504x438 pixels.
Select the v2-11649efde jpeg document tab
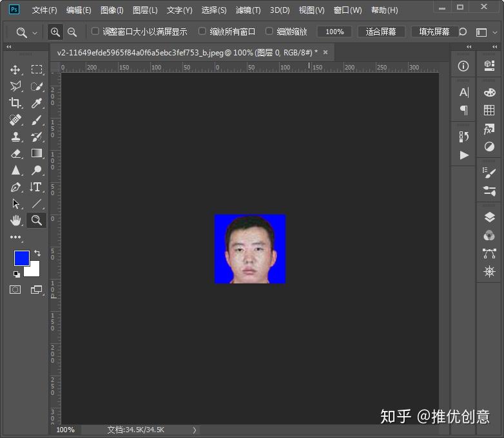187,53
